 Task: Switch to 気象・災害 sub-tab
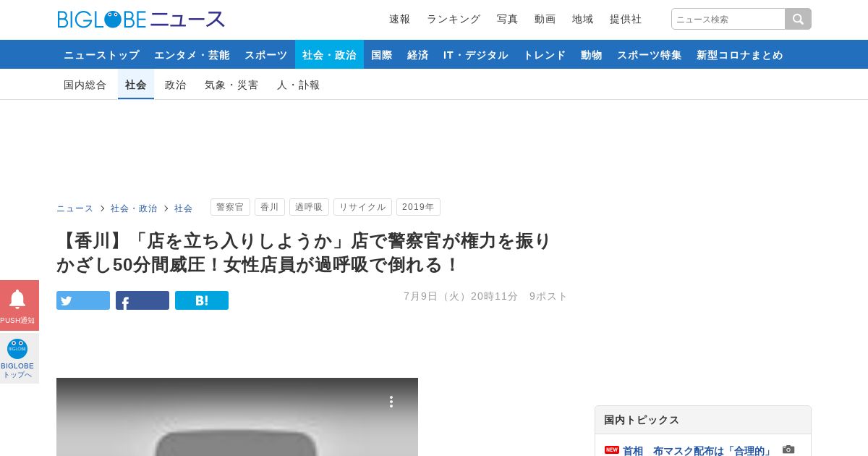click(231, 85)
